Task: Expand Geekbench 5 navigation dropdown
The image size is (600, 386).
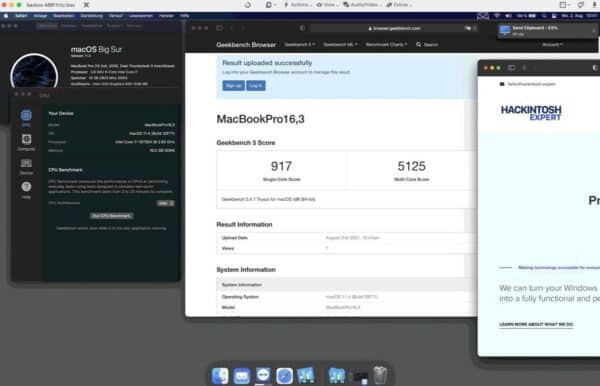Action: 300,44
